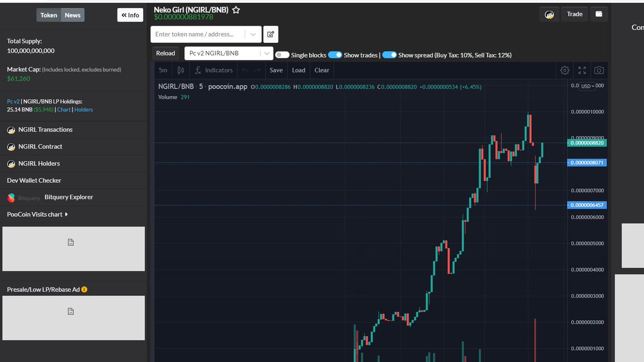Enter fullscreen mode on the chart

point(582,70)
